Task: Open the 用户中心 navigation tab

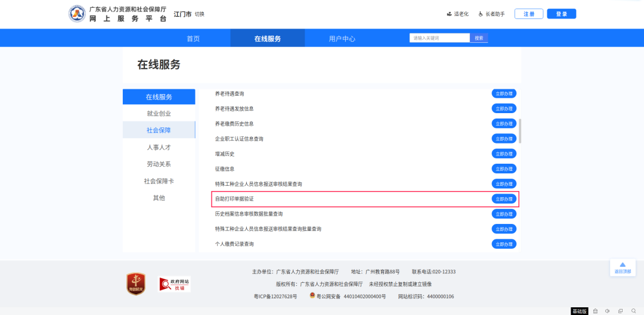Action: click(x=342, y=39)
